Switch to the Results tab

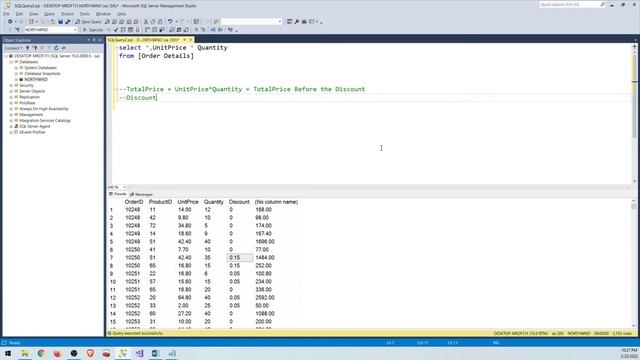coord(118,194)
